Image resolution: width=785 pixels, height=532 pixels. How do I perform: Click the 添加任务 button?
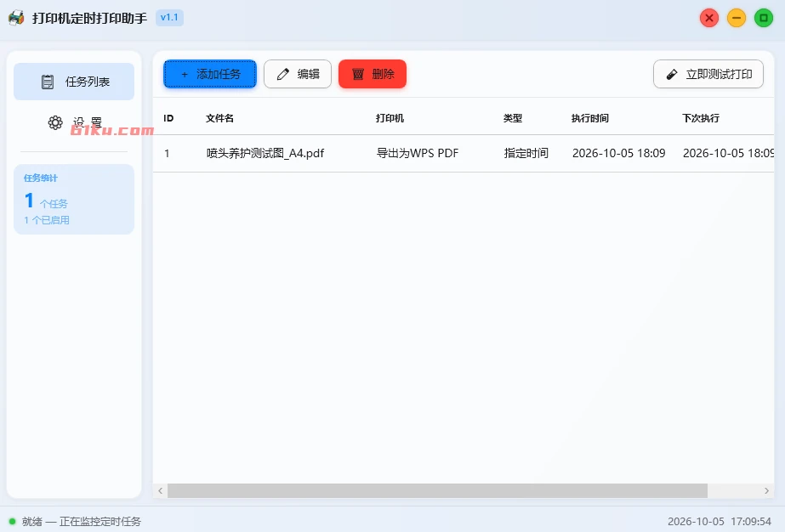tap(210, 74)
